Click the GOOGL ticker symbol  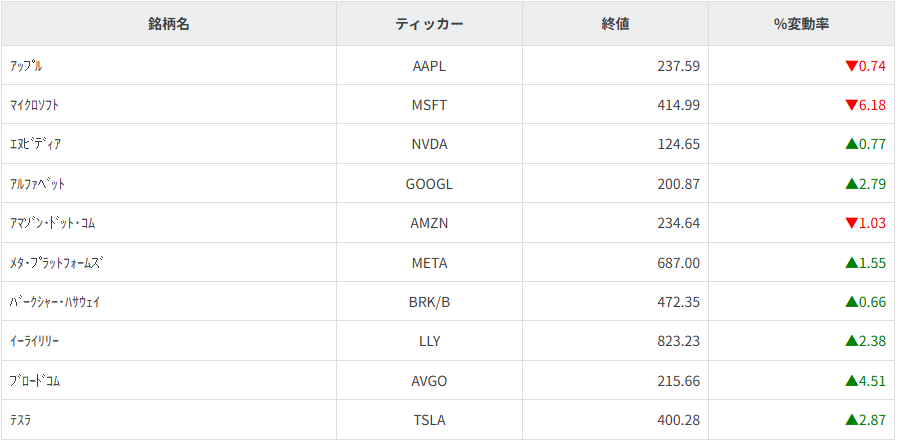click(429, 184)
